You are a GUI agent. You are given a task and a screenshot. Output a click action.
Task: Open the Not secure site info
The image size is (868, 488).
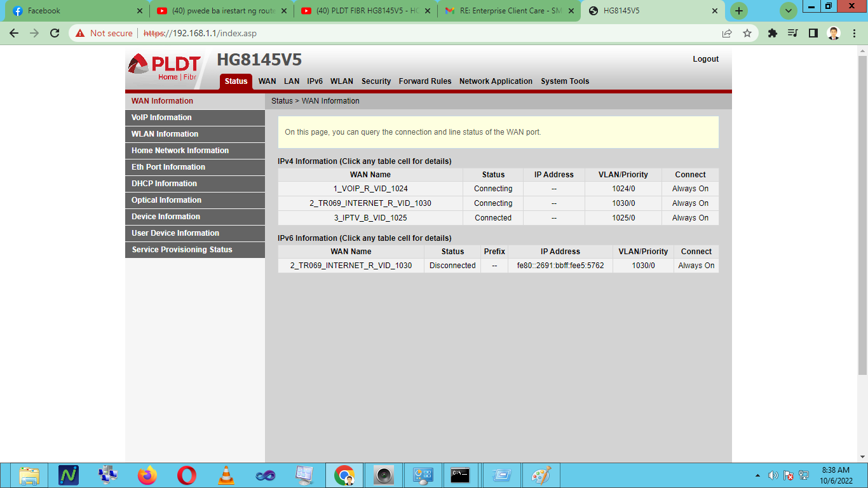point(104,33)
